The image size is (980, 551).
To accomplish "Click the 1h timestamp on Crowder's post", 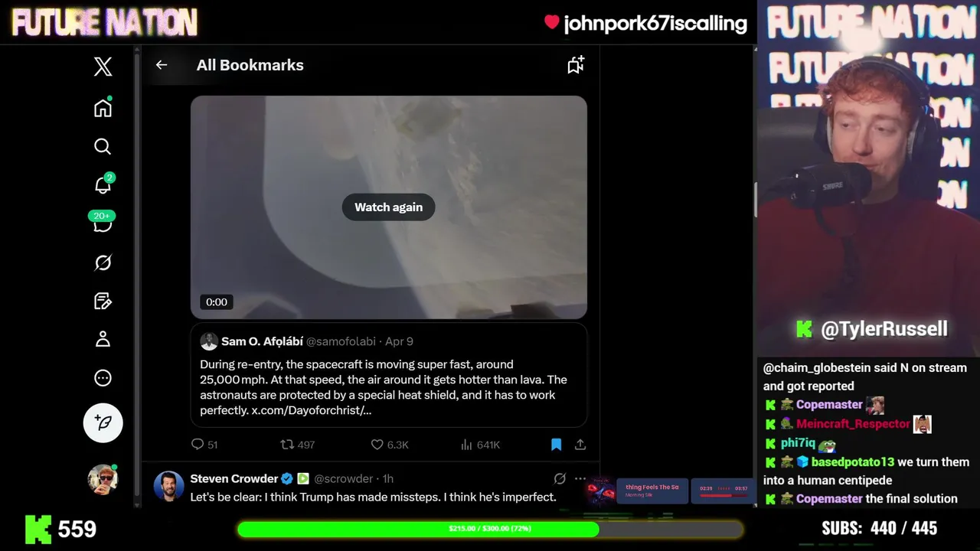I will click(388, 478).
